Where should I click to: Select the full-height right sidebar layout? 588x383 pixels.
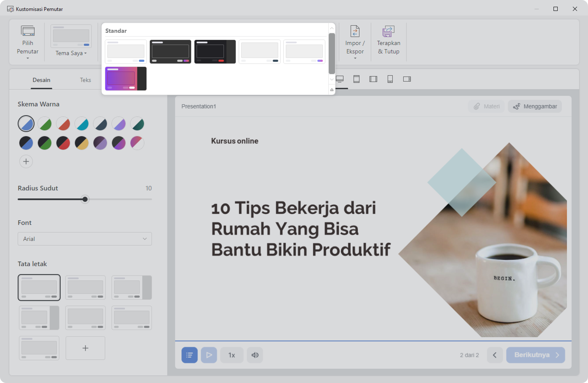39,318
